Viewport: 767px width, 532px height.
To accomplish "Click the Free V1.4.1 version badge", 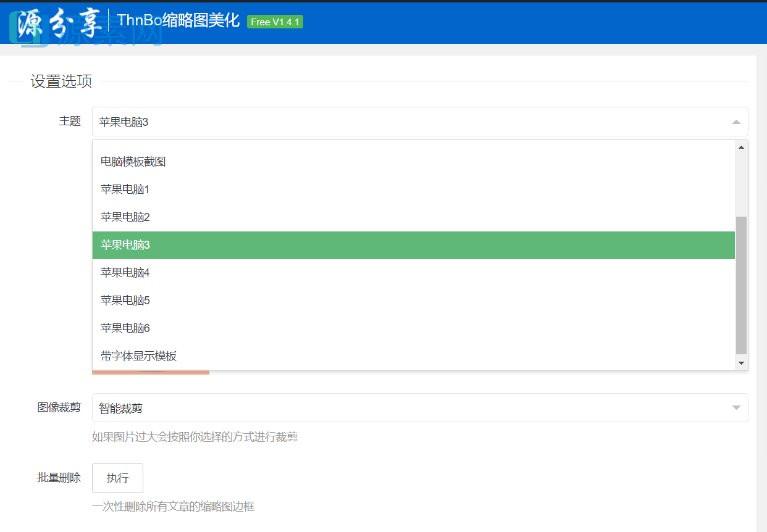I will 274,21.
